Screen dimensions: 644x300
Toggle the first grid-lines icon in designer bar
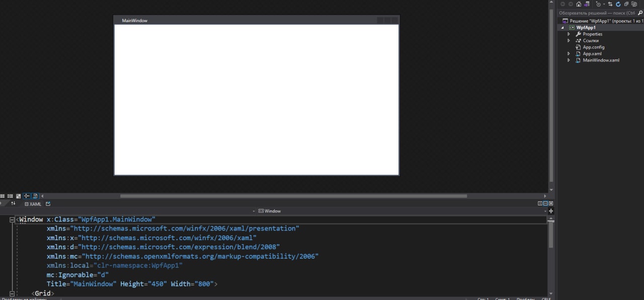(2, 196)
